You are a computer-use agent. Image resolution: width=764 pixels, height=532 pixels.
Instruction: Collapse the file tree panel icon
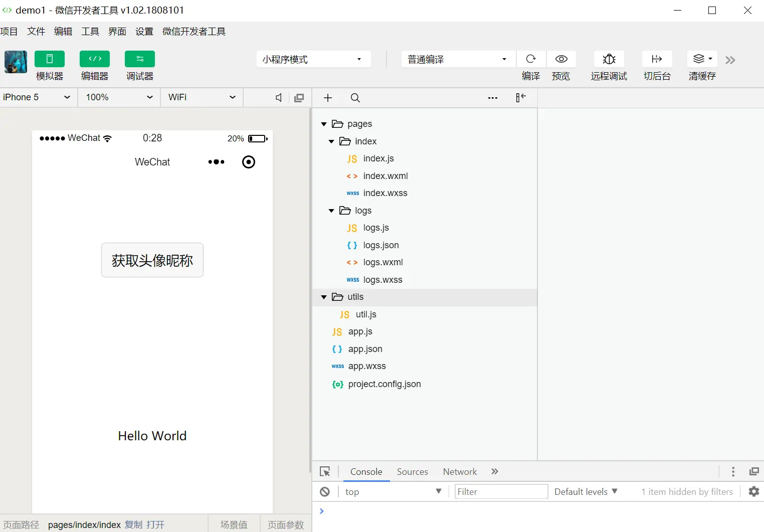521,97
